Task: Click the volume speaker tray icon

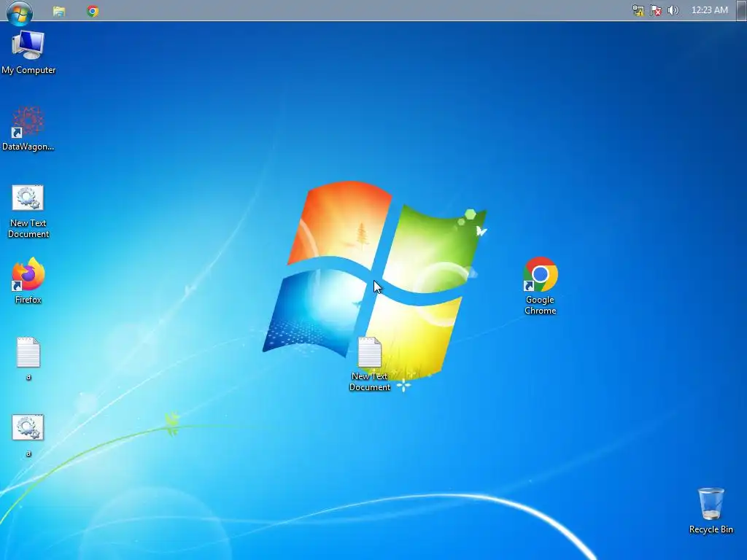Action: pos(673,10)
